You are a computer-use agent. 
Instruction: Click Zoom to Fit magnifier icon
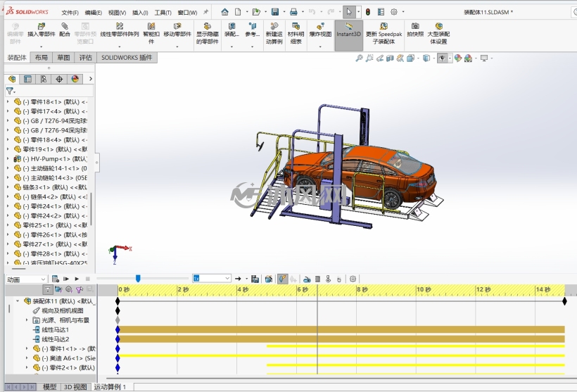point(359,58)
